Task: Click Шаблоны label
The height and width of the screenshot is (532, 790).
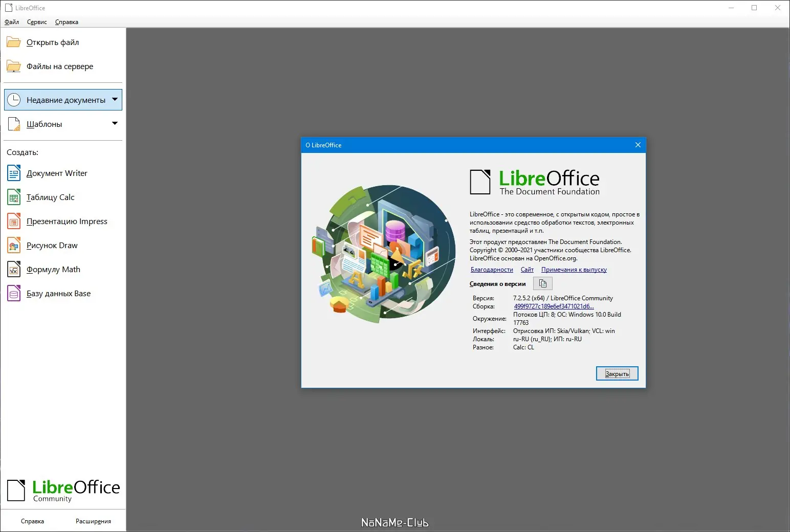Action: (x=45, y=124)
